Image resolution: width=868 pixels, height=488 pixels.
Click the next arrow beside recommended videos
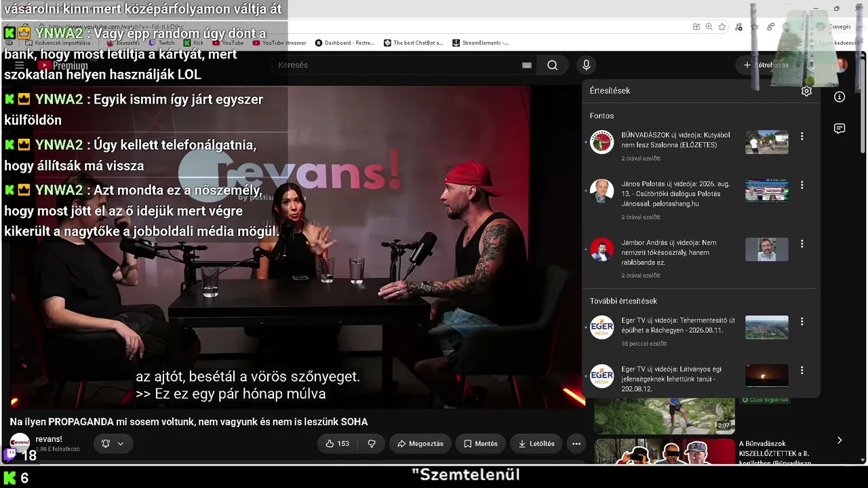point(840,440)
